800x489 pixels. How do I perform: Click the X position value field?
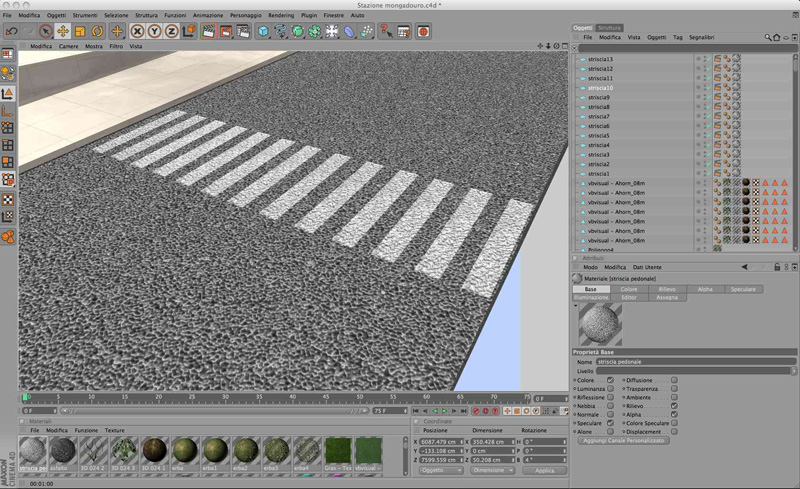(x=440, y=442)
